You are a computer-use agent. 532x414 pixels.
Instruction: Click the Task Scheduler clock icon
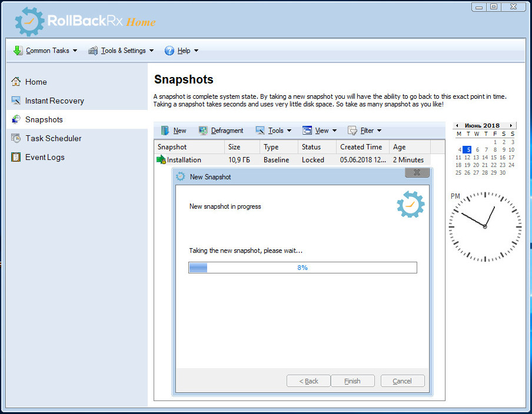point(16,138)
